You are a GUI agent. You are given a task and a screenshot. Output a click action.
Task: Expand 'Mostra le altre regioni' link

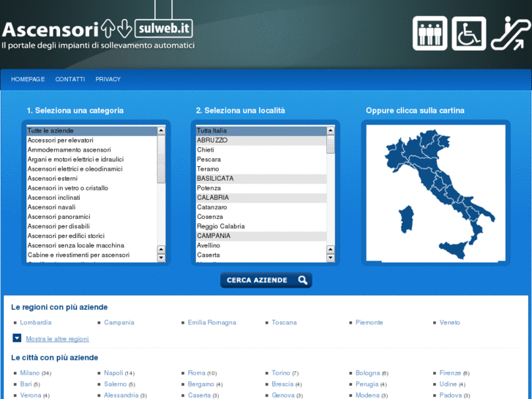57,339
